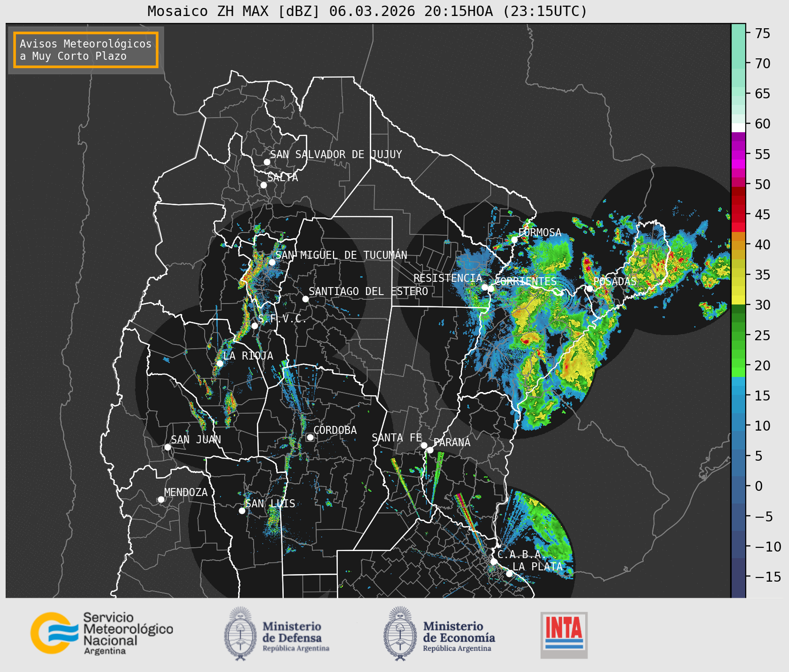Click the yellow 30 dBZ colorbar band

[x=738, y=300]
